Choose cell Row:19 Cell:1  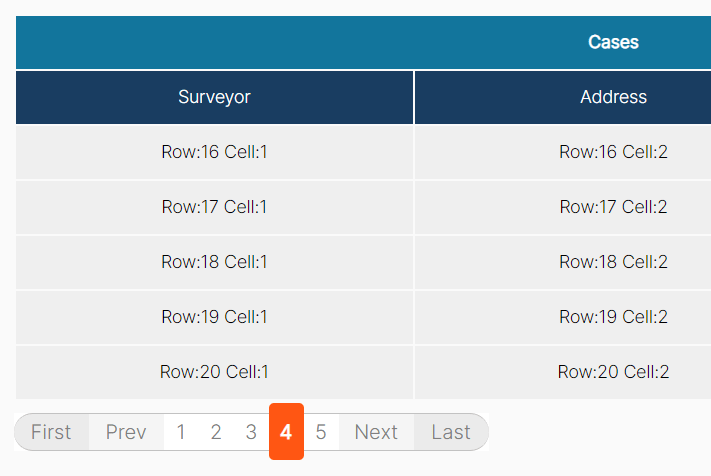point(214,317)
